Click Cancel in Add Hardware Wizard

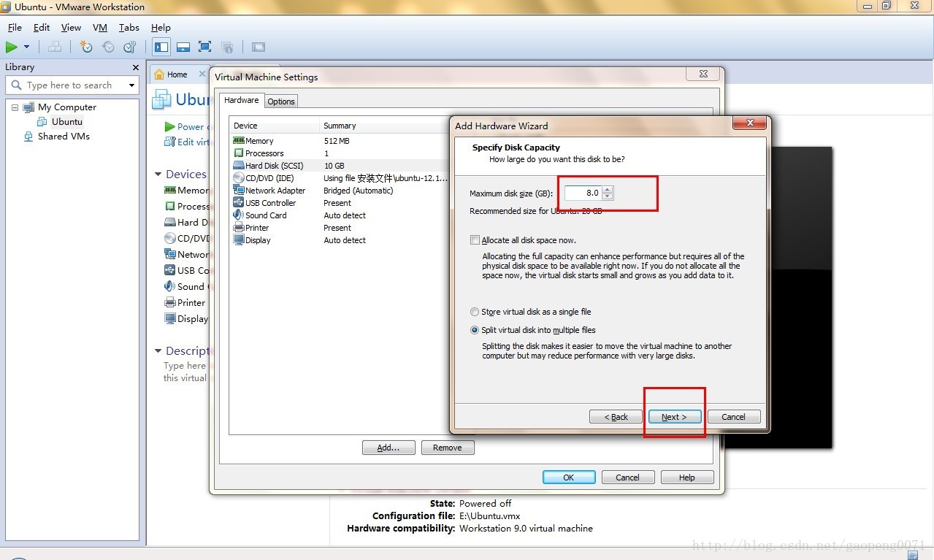[x=734, y=417]
